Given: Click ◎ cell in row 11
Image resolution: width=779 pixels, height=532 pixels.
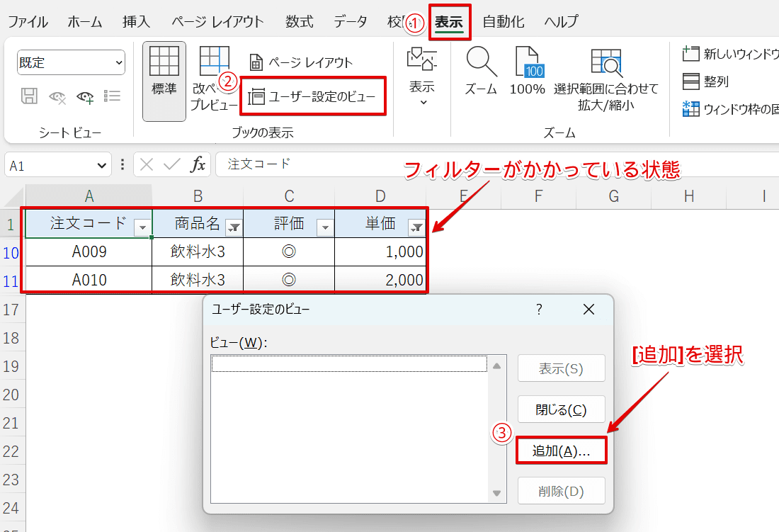Looking at the screenshot, I should pos(289,280).
